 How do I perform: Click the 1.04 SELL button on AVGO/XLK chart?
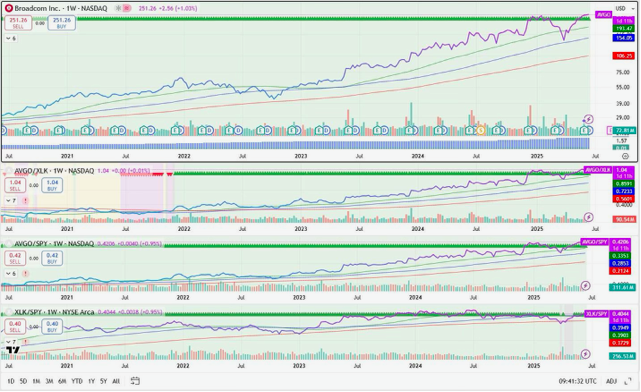click(x=15, y=185)
